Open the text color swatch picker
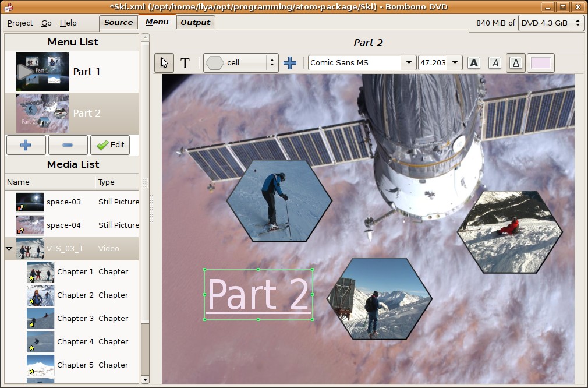 (x=541, y=62)
